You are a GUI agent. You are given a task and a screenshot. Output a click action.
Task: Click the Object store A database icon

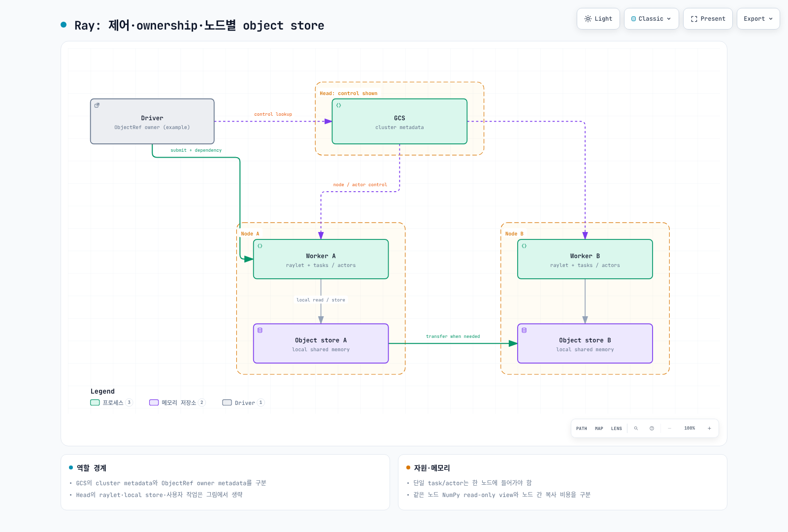click(260, 330)
